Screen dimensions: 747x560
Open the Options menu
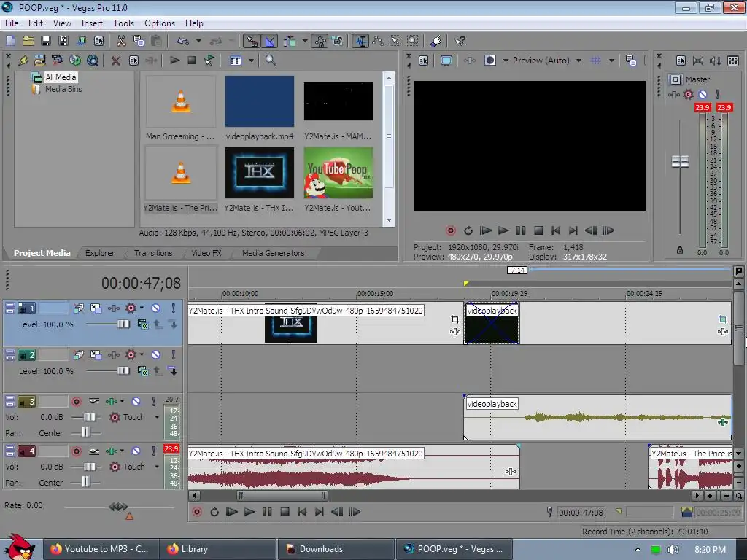click(160, 23)
